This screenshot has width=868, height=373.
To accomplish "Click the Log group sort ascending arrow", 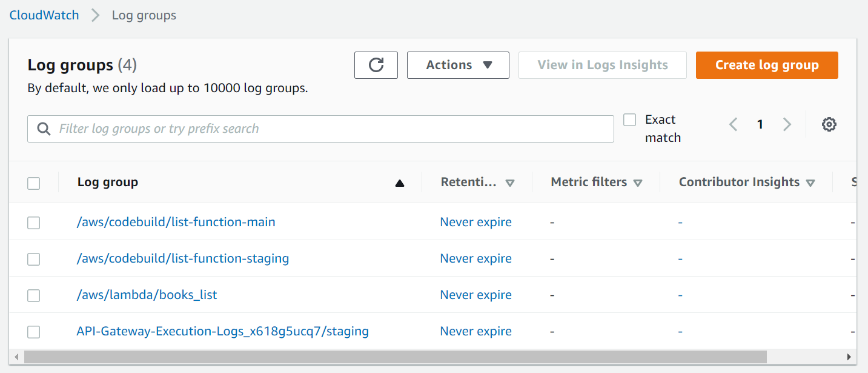I will pos(399,183).
